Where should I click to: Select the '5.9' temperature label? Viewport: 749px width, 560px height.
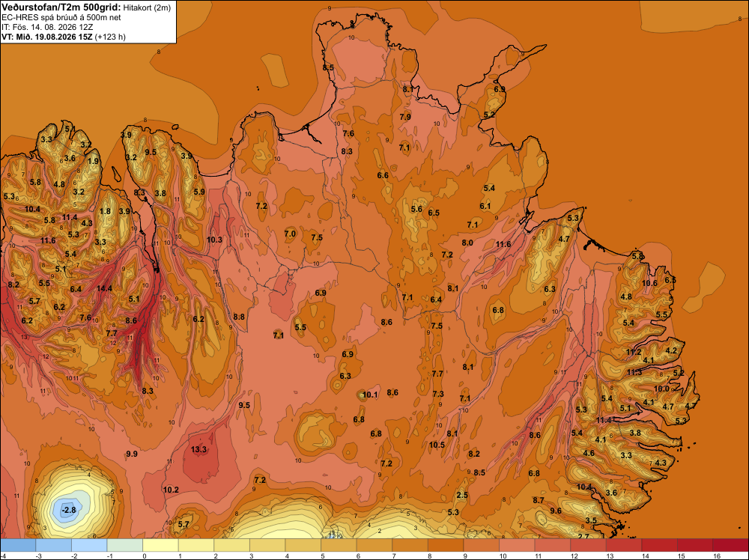click(199, 192)
